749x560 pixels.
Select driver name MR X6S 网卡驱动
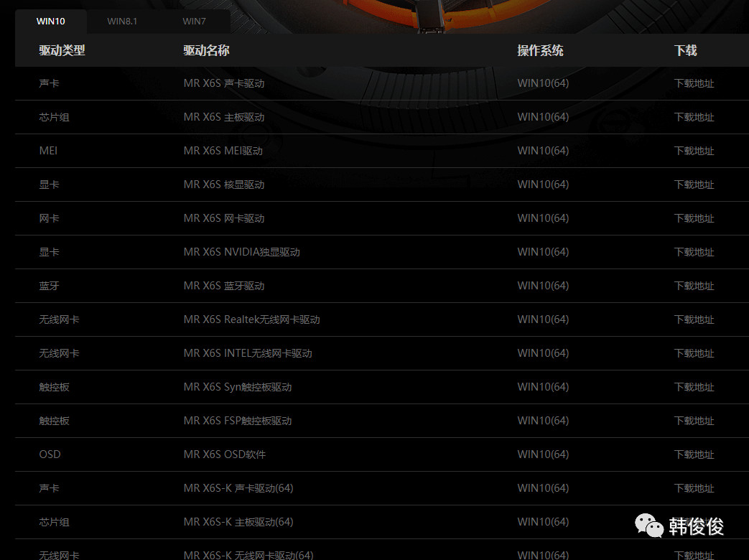coord(224,219)
